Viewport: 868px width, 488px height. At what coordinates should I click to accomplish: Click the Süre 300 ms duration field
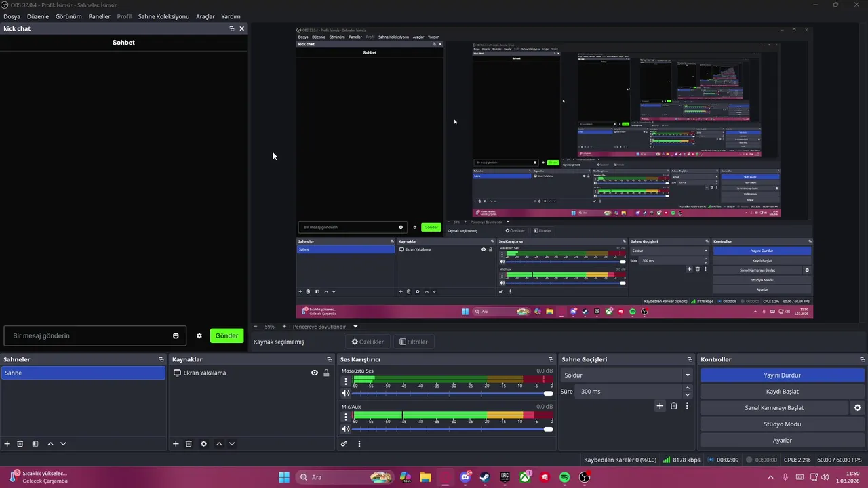tap(629, 392)
